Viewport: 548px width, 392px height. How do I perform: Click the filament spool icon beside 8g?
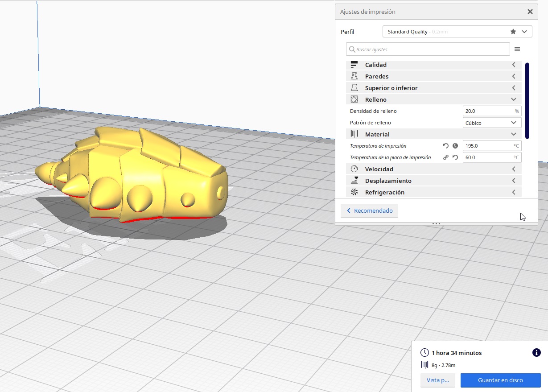(424, 365)
